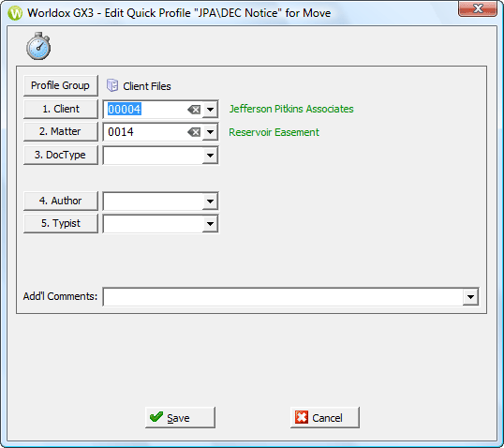Click the 4. Author button
The width and height of the screenshot is (504, 448).
(x=61, y=201)
